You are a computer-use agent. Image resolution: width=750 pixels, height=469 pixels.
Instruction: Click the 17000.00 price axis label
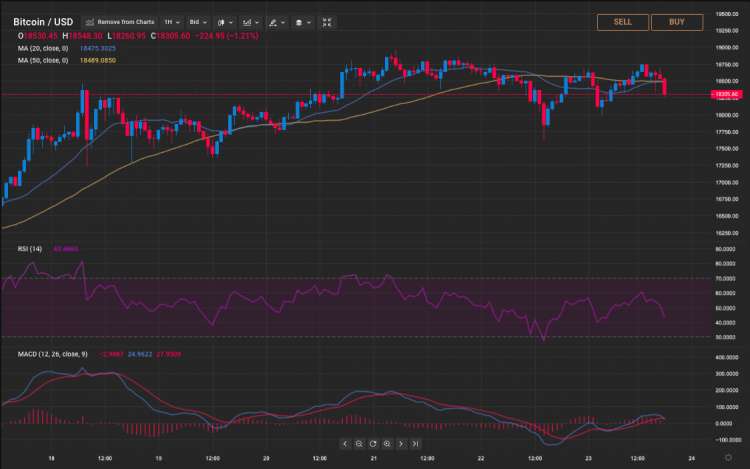(x=727, y=183)
